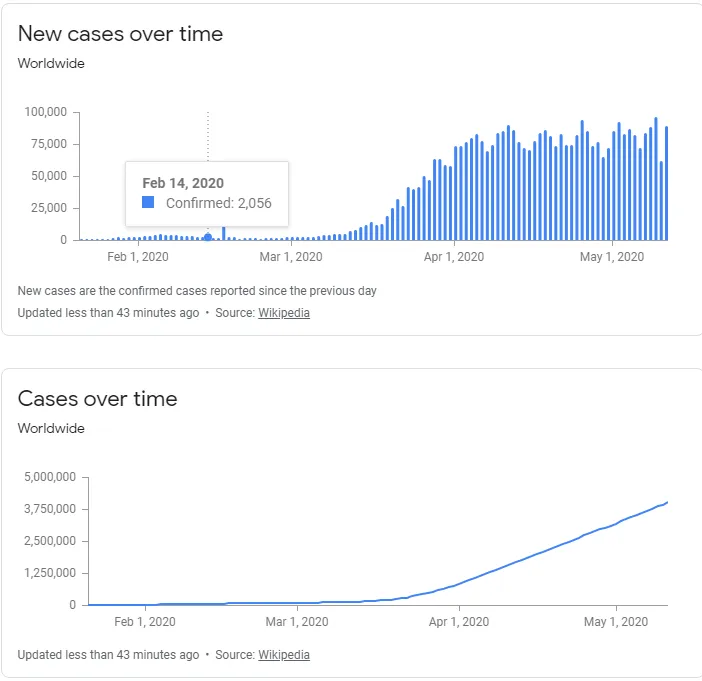
Task: Click 'Mar 1, 2020' on the line chart axis
Action: [297, 622]
